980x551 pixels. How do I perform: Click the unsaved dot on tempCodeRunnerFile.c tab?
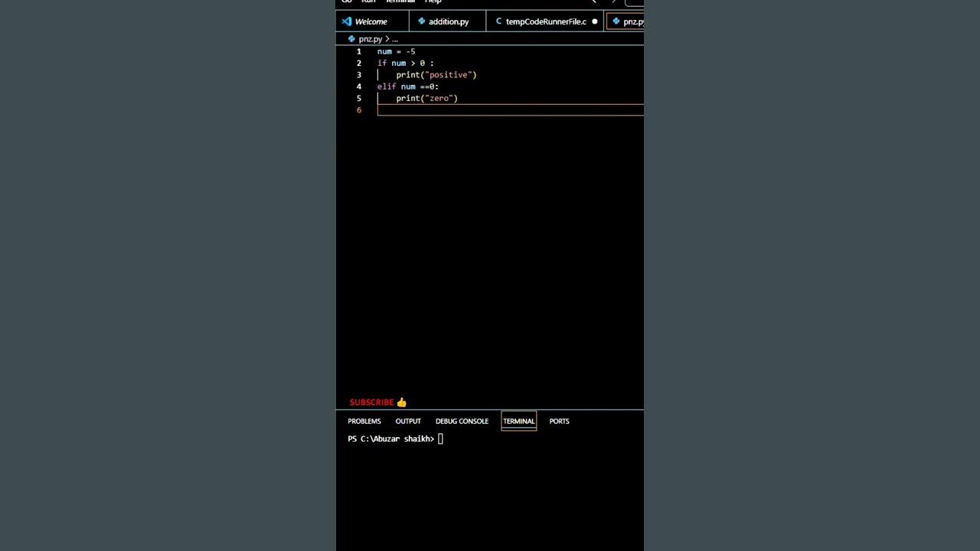(x=594, y=21)
